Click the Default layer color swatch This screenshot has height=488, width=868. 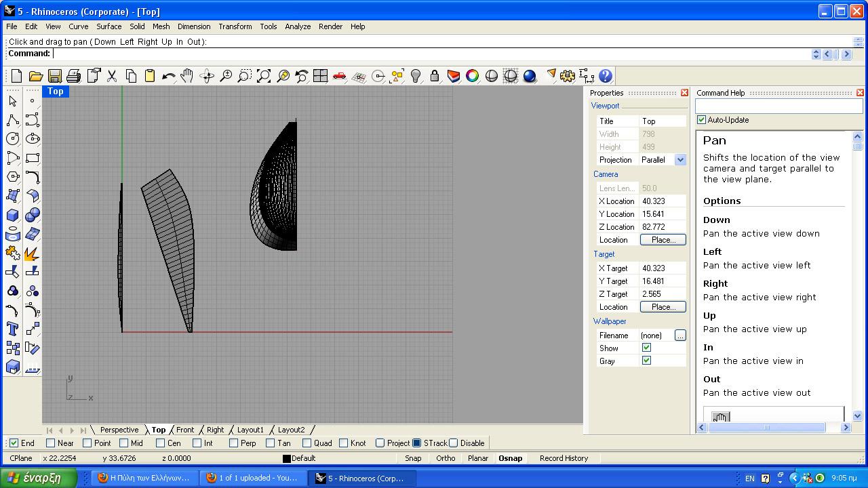pos(287,459)
